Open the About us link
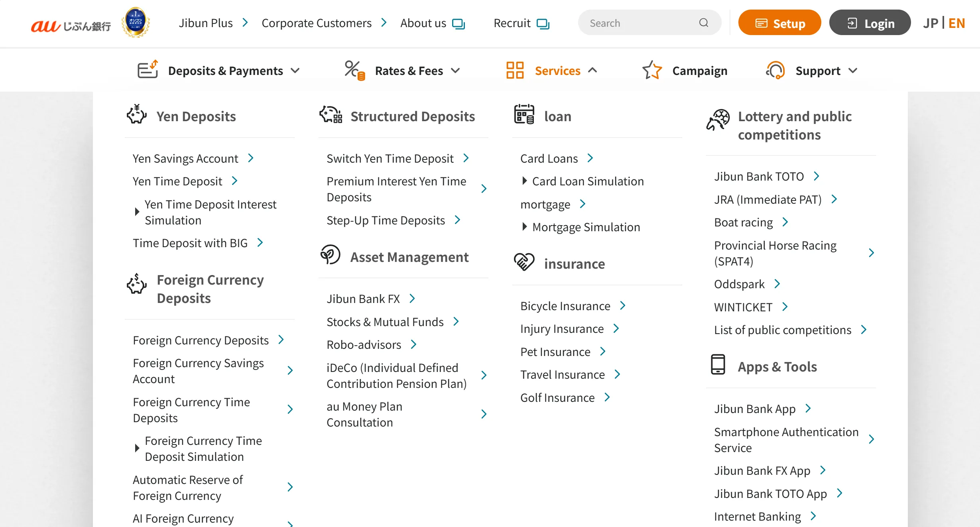Viewport: 980px width, 527px height. click(423, 23)
